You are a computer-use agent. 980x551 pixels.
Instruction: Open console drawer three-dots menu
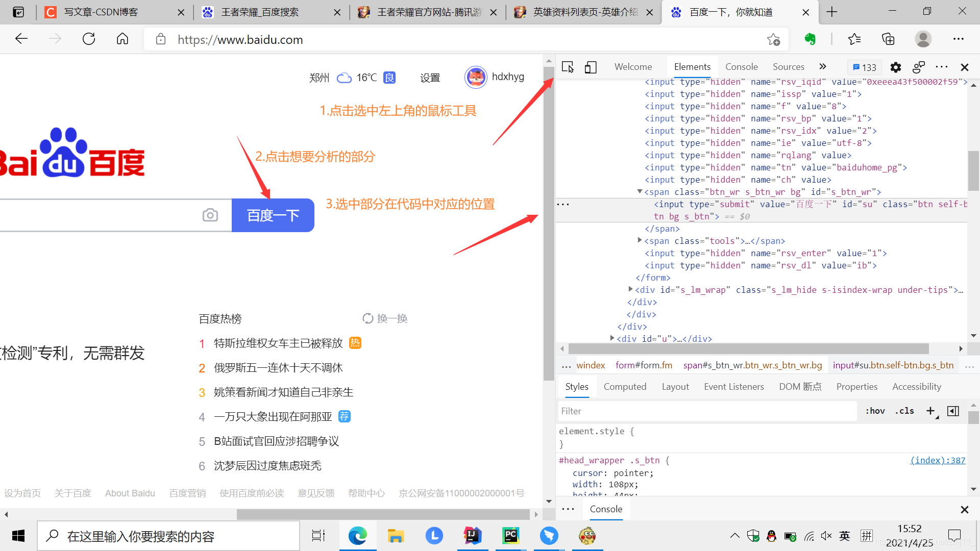(568, 509)
